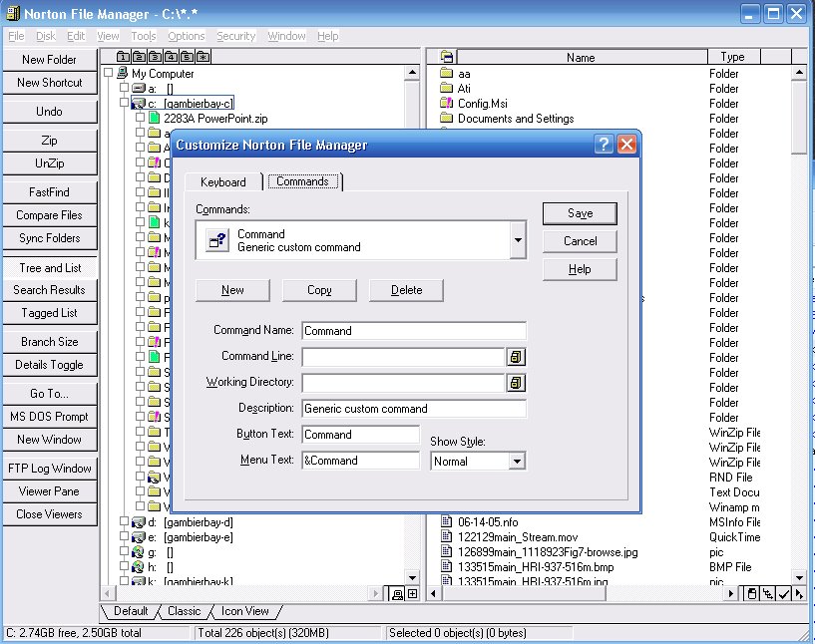Click the generic command icon in Commands list

217,240
